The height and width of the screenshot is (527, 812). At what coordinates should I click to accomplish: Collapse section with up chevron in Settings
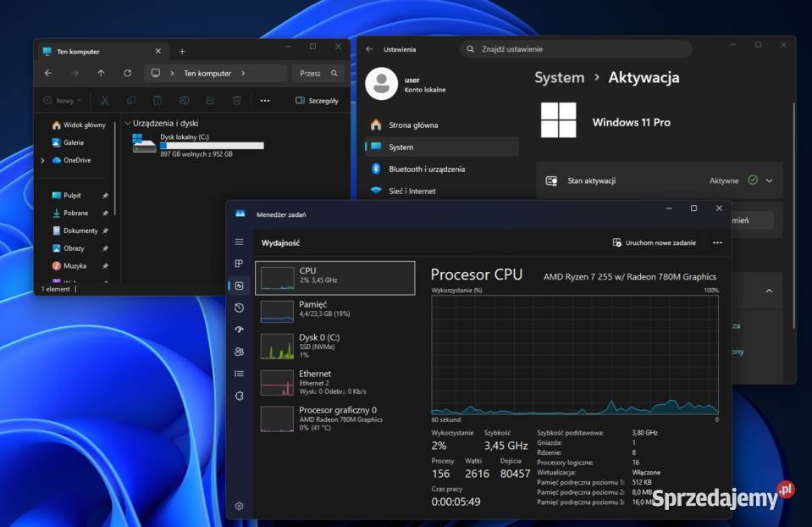770,291
